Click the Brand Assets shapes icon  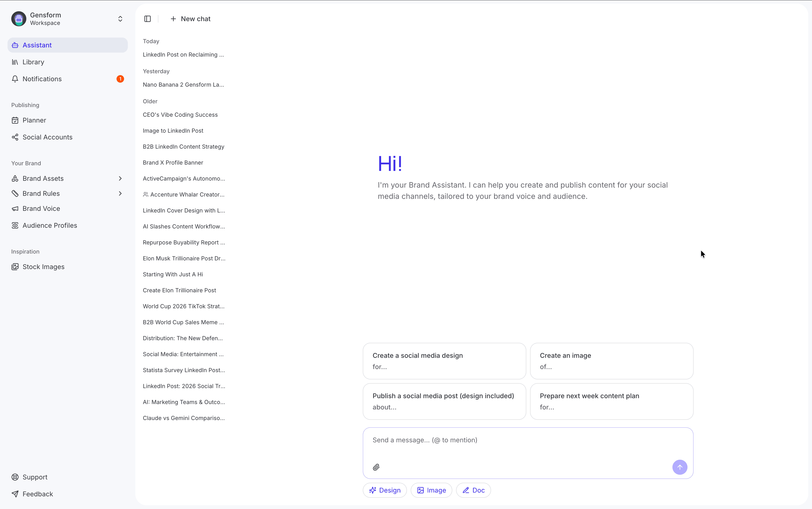click(x=15, y=178)
